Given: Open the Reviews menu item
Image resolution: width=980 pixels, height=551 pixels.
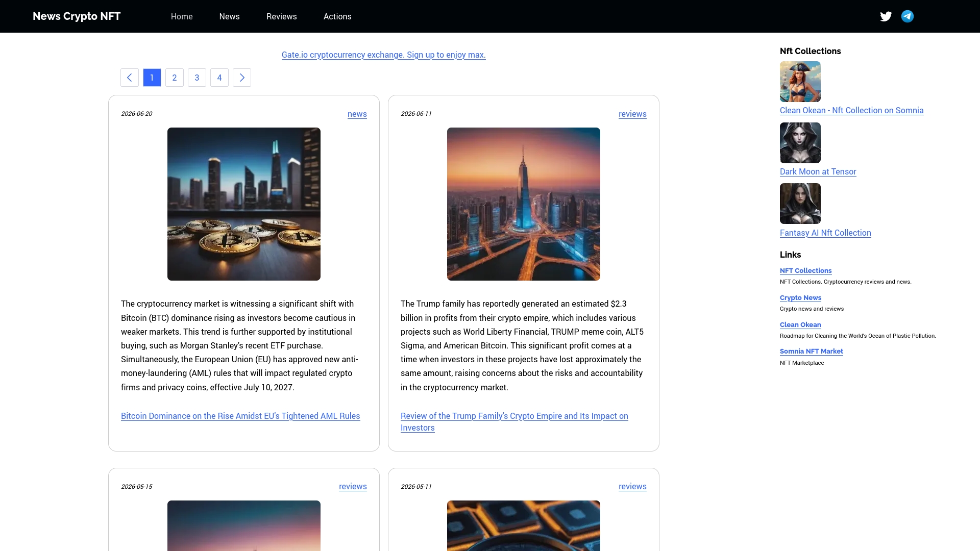Looking at the screenshot, I should tap(282, 16).
